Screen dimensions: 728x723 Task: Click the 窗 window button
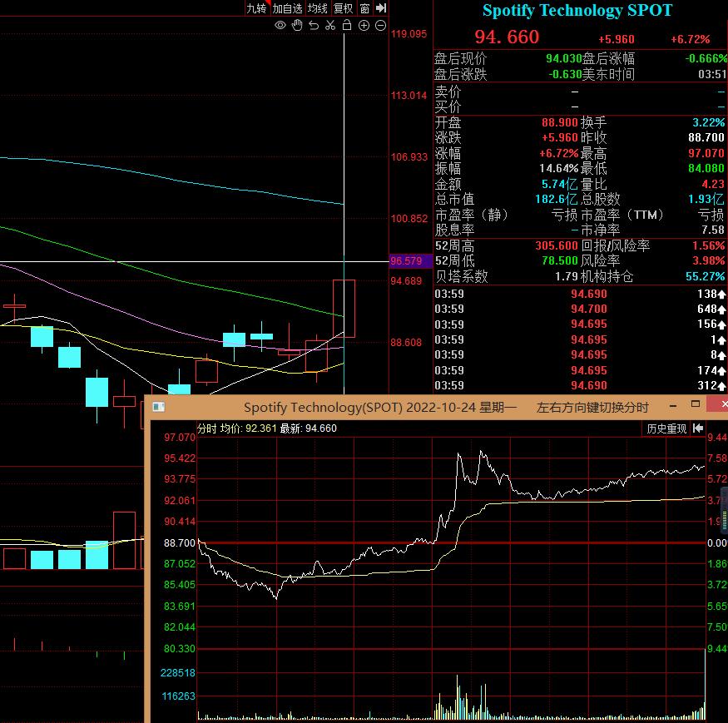[x=365, y=8]
